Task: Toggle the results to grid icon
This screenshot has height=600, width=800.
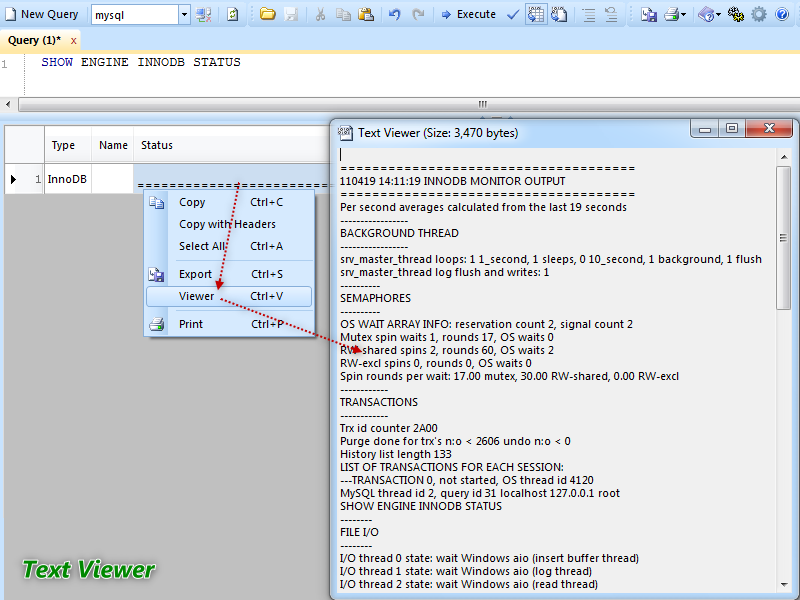Action: [x=536, y=14]
